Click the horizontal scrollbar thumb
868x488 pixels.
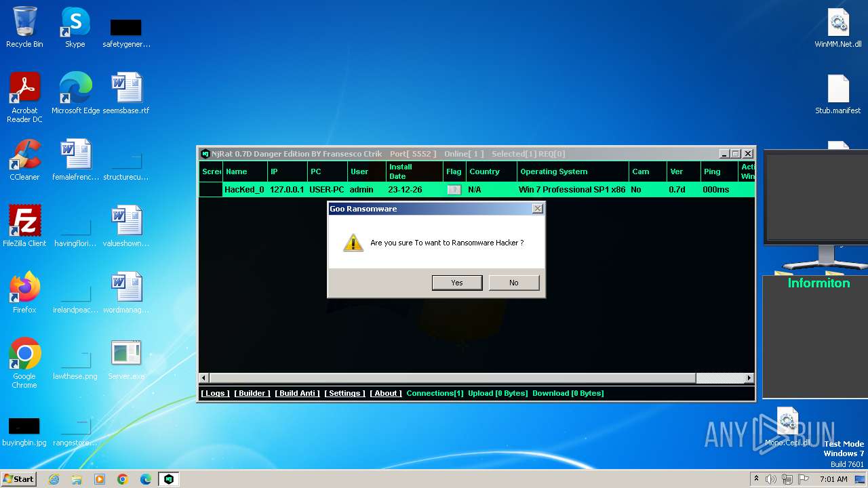pyautogui.click(x=452, y=378)
